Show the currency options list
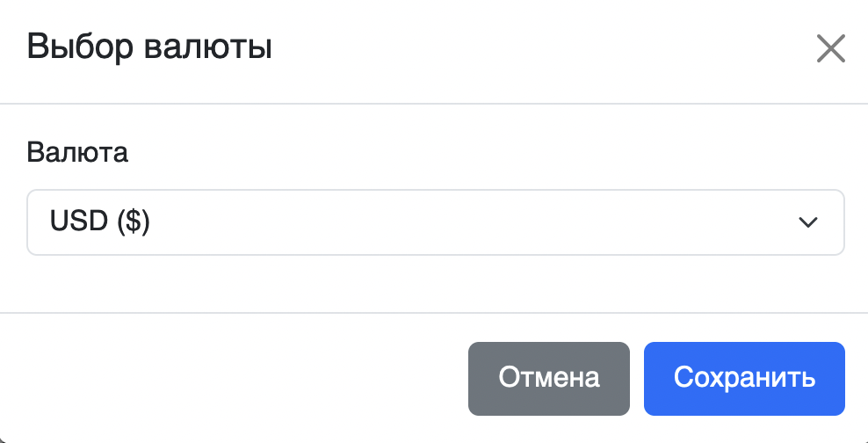Viewport: 868px width, 443px height. tap(435, 222)
